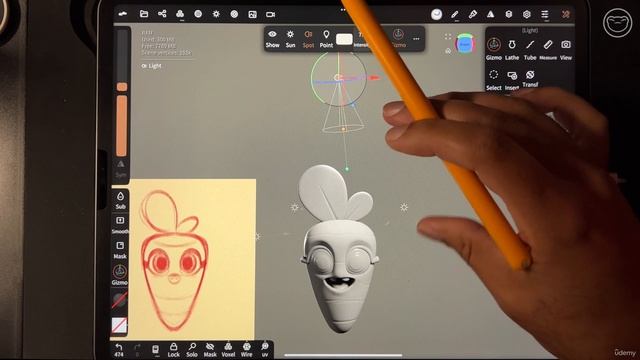Open the Topology three-circles menu

(180, 14)
